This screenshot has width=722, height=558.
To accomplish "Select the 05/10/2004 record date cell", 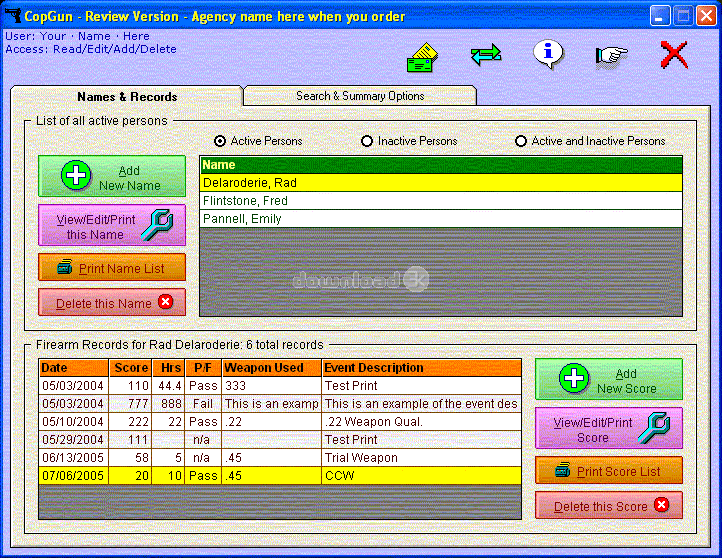I will pos(74,422).
